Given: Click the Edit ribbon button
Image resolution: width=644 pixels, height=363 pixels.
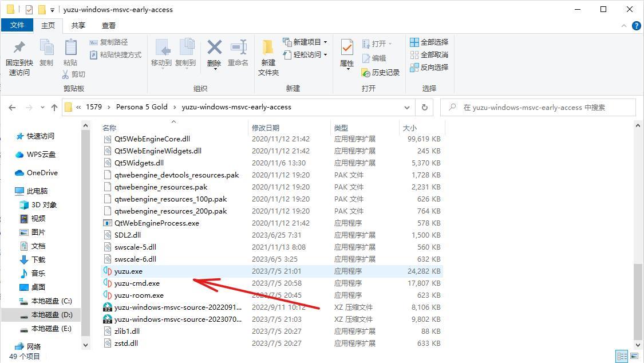Looking at the screenshot, I should (374, 58).
